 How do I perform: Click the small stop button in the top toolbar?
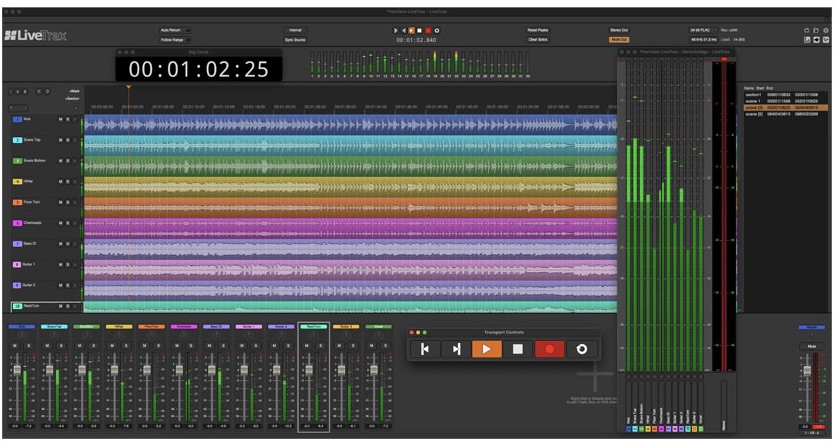point(420,31)
